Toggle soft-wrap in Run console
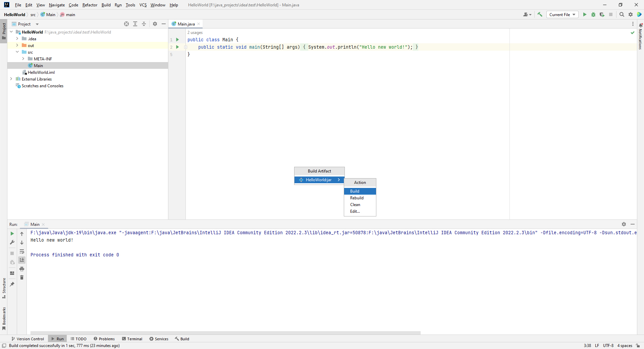This screenshot has height=349, width=644. pos(22,251)
